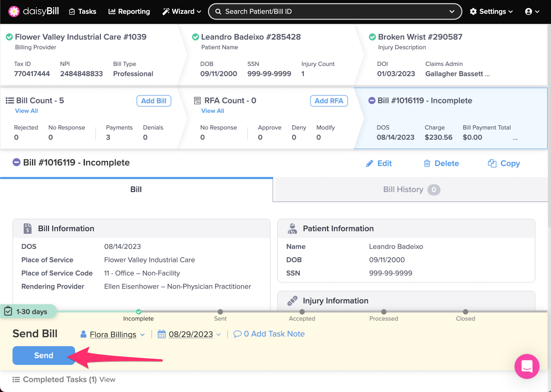Click the daisyBill flower logo

pyautogui.click(x=14, y=11)
